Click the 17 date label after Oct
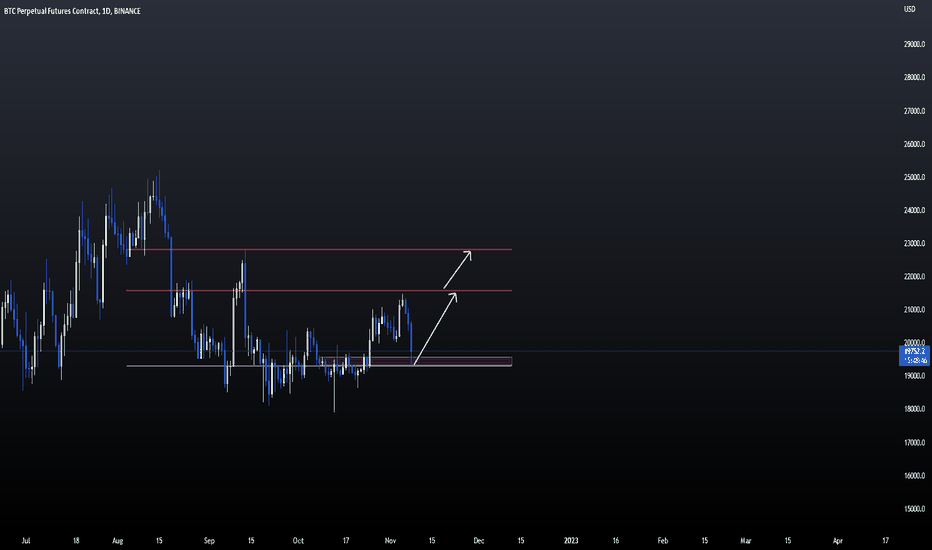Screen dimensions: 932x550 point(346,540)
